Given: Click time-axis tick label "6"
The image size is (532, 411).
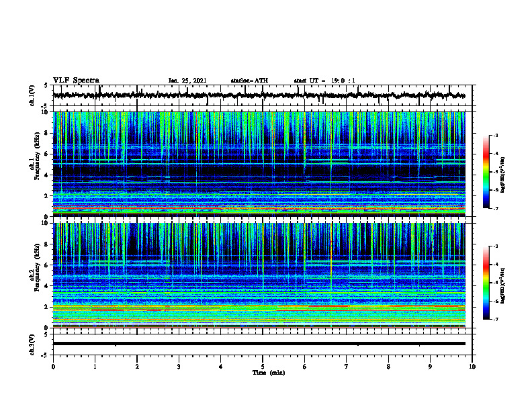Looking at the screenshot, I should pos(305,367).
